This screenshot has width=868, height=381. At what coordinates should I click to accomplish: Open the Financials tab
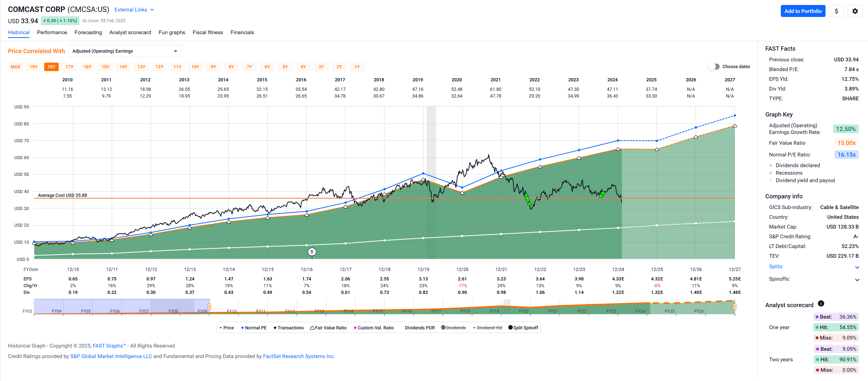(242, 32)
